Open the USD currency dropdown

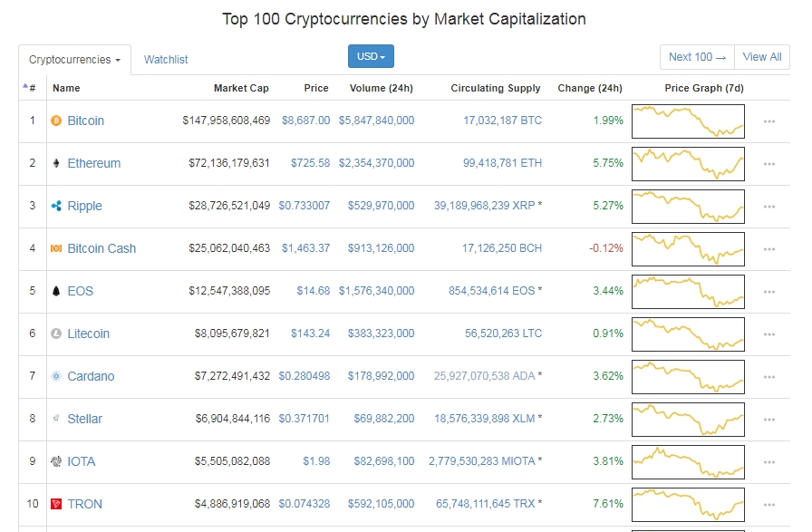(371, 56)
